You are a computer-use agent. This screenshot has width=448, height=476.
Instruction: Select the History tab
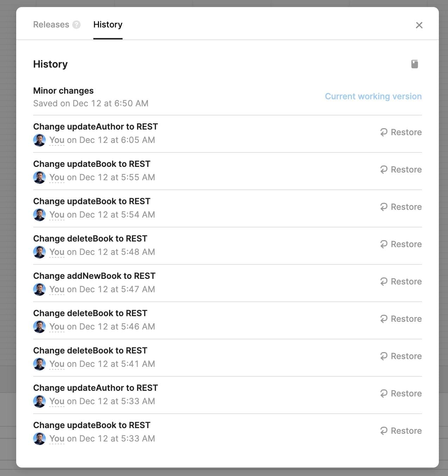(108, 25)
